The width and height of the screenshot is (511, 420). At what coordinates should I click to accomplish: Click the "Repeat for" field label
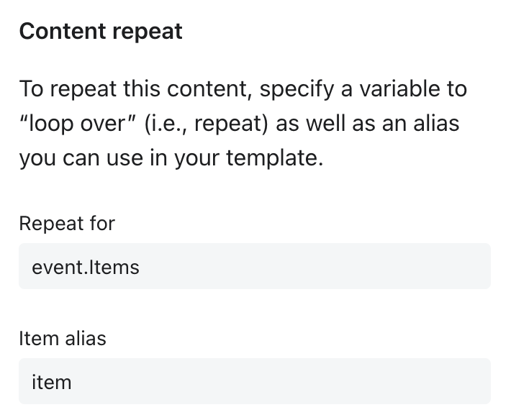(67, 223)
